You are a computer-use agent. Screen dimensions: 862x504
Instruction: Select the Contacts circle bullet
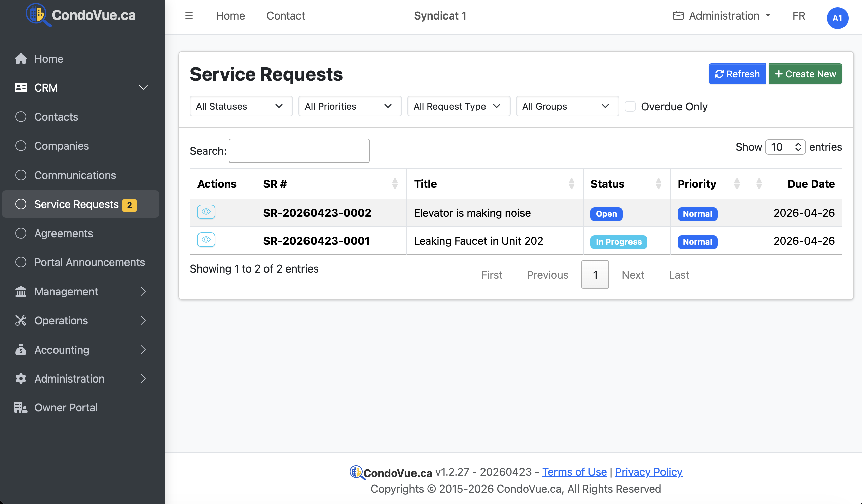tap(21, 117)
